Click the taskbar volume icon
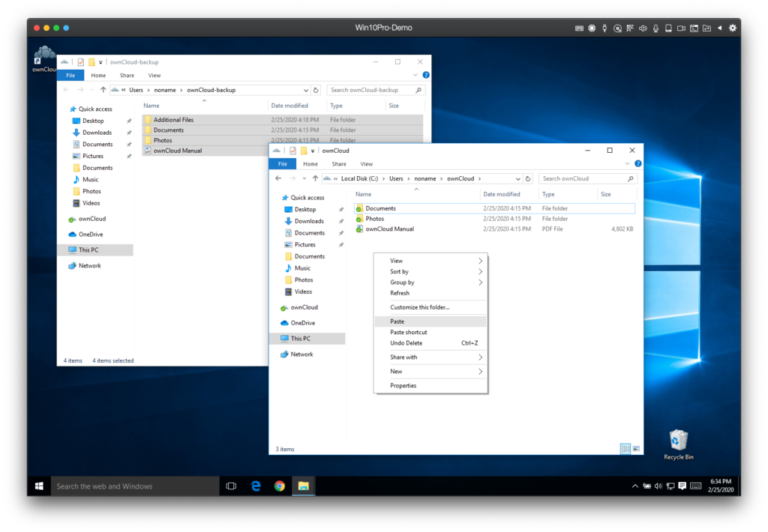The width and height of the screenshot is (768, 532). point(658,486)
